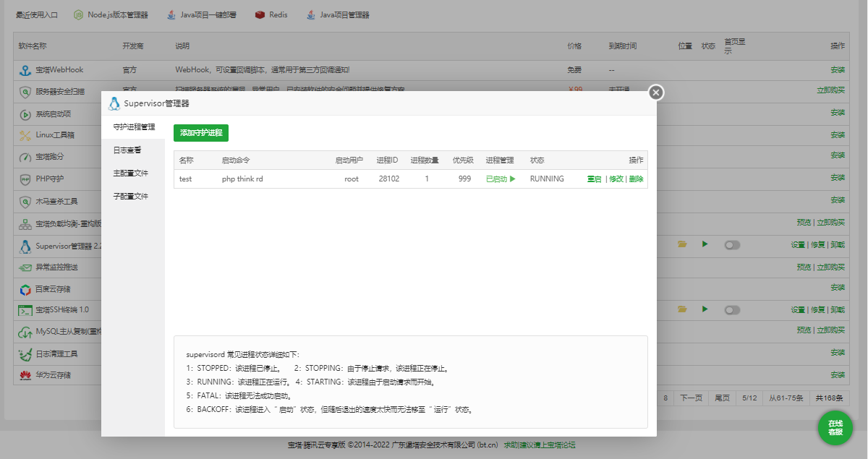The image size is (868, 459).
Task: Click the 异常监控推送 icon
Action: tap(25, 267)
